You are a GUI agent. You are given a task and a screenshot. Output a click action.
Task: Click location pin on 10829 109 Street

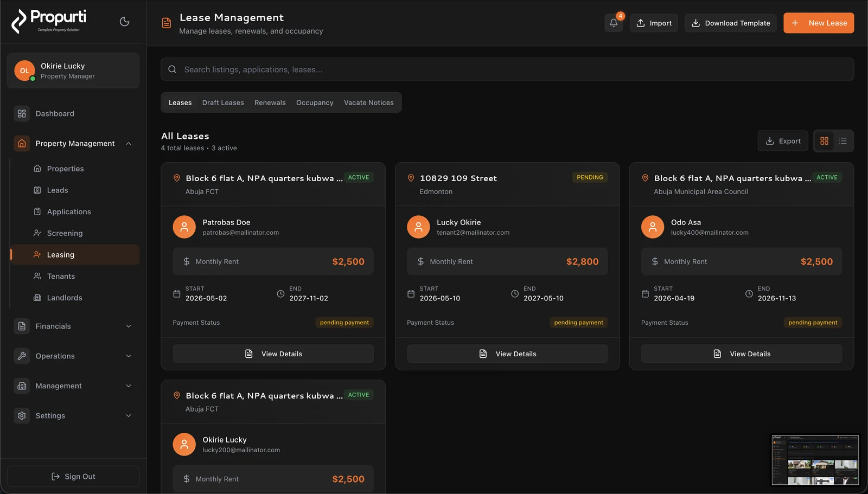coord(411,178)
